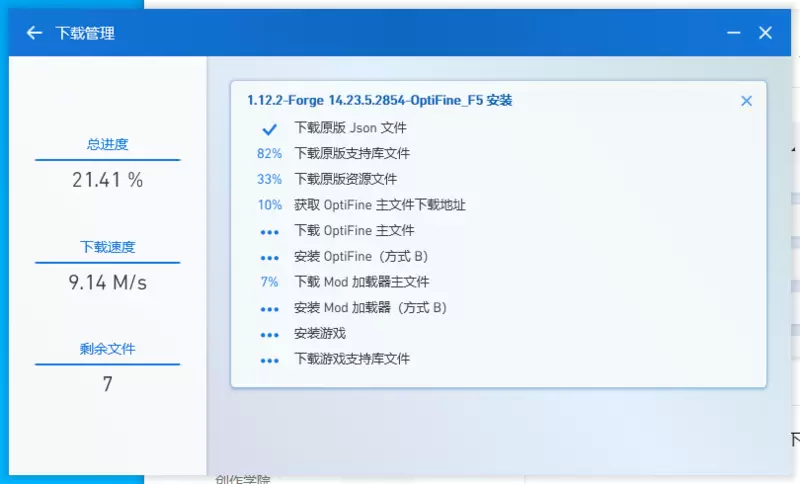Click the 下载管理 page title
Screen dimensions: 800x484
pos(85,34)
